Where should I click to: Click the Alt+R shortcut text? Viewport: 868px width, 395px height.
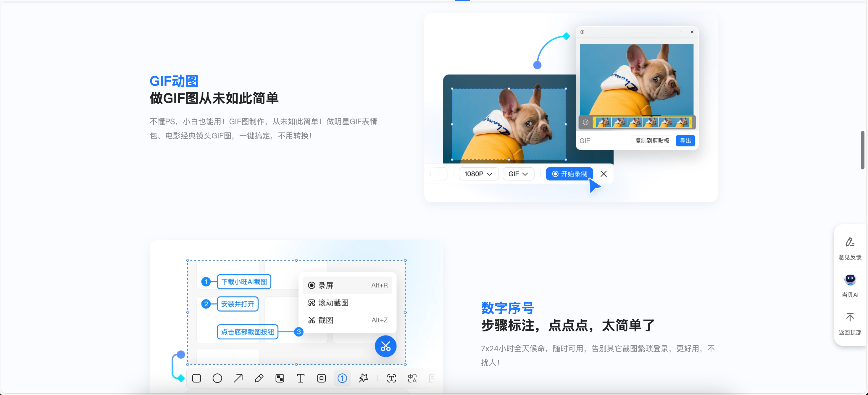pyautogui.click(x=379, y=285)
